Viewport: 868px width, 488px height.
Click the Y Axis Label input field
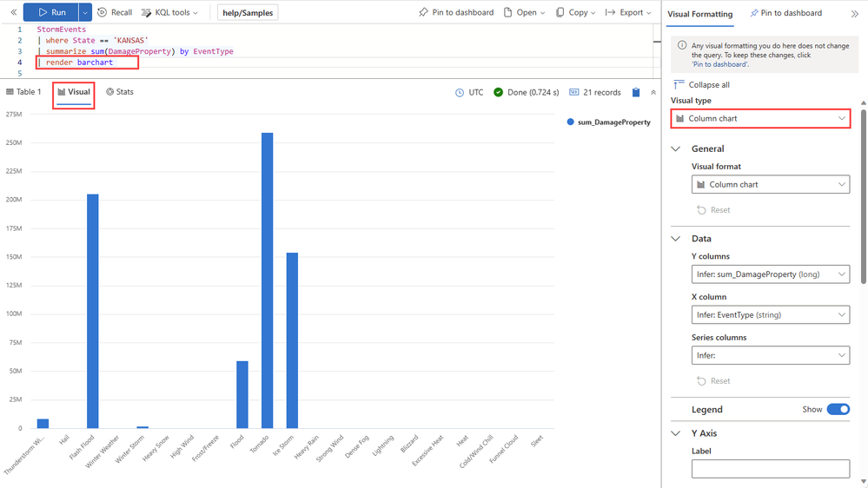tap(771, 469)
